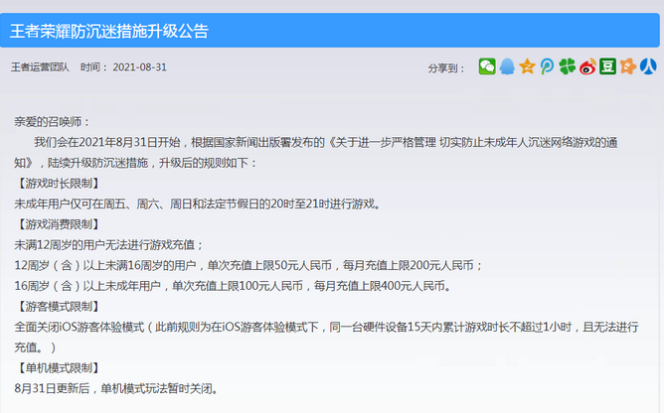
Task: Click the line with 每月充值上限400元人民币
Action: [x=232, y=286]
